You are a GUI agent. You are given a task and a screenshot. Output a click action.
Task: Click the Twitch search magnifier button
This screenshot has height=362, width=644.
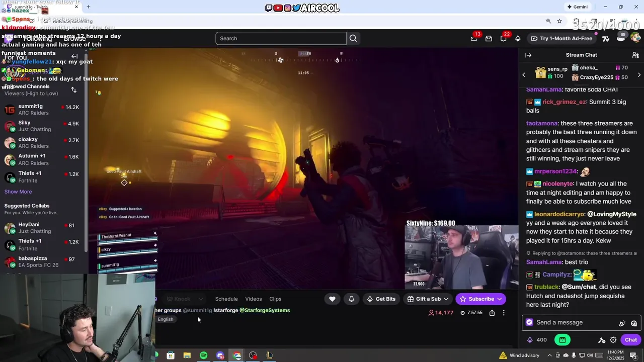point(353,38)
